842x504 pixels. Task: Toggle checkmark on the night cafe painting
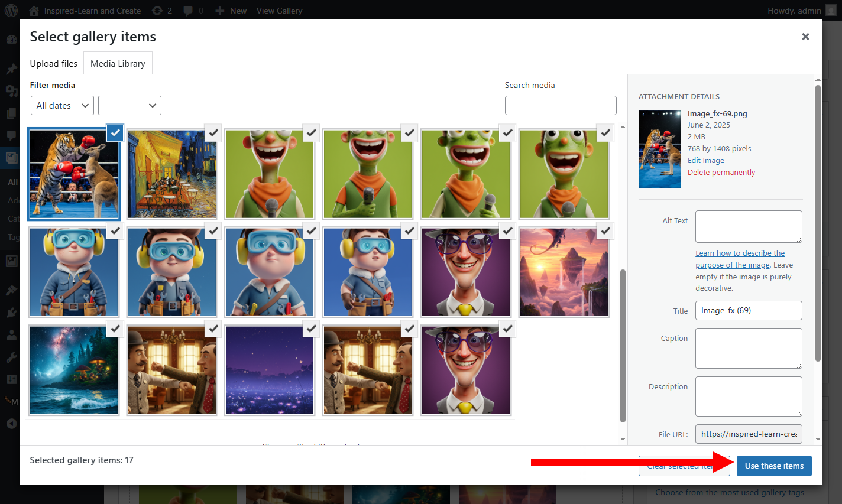(x=213, y=133)
